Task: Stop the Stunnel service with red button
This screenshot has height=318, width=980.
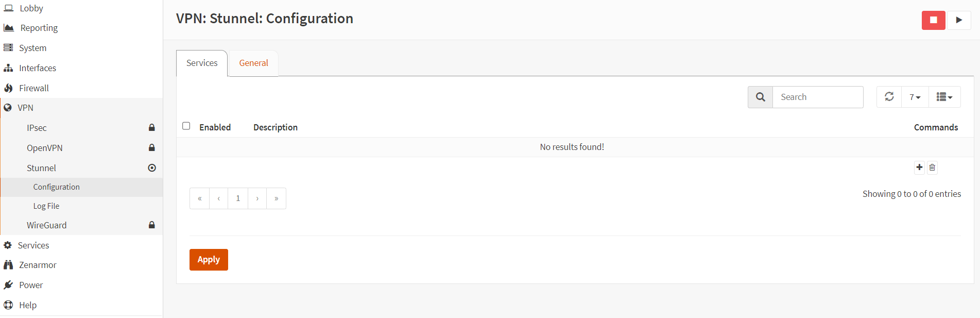Action: click(x=933, y=20)
